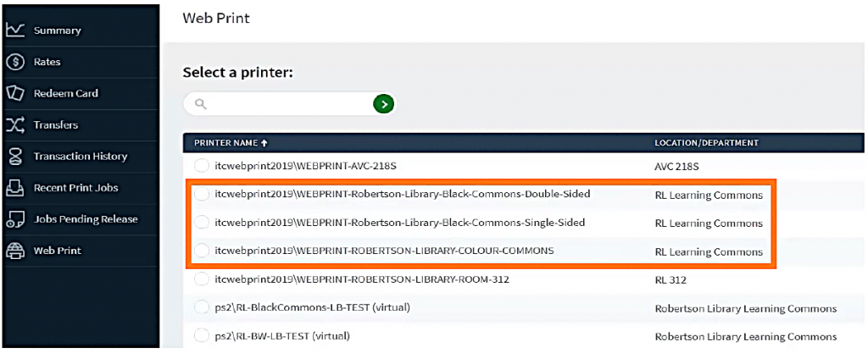Click the Jobs Pending Release icon
This screenshot has width=868, height=353.
14,219
